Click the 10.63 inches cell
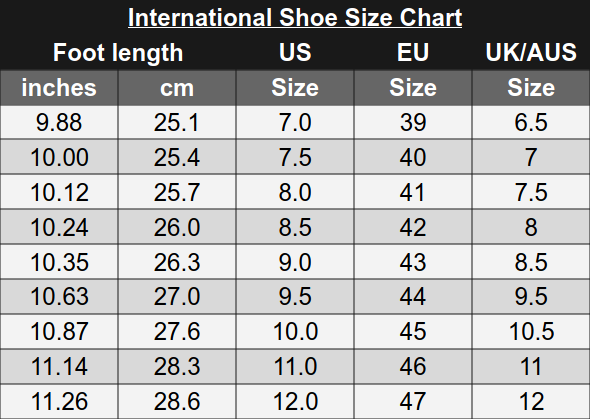This screenshot has height=419, width=590. click(x=59, y=296)
